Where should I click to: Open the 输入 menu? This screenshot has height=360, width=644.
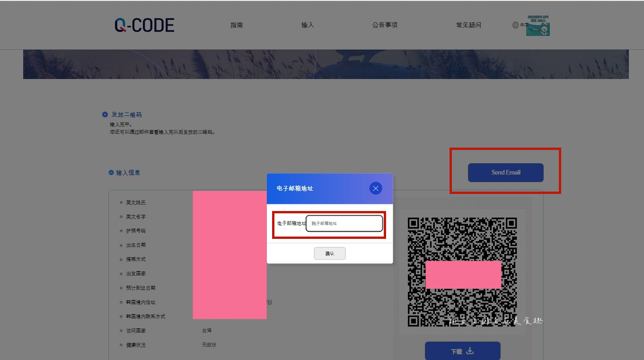(308, 25)
